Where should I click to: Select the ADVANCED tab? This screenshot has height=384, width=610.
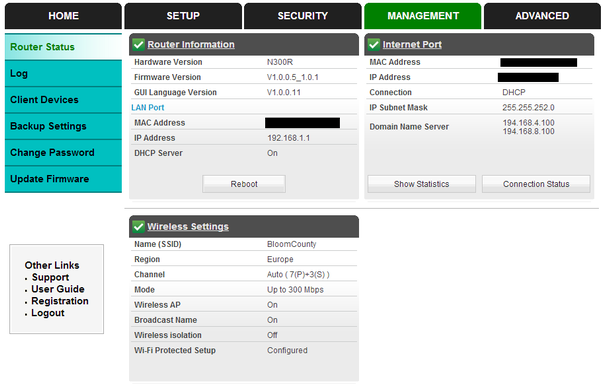(x=542, y=16)
